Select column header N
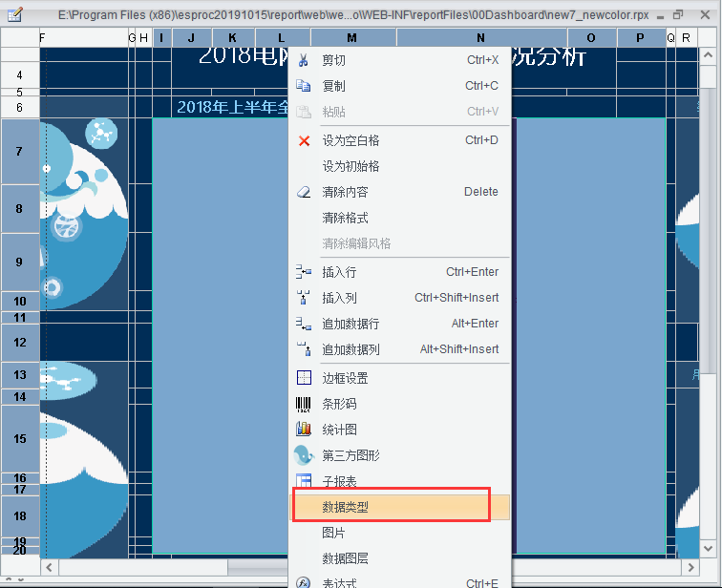 481,38
